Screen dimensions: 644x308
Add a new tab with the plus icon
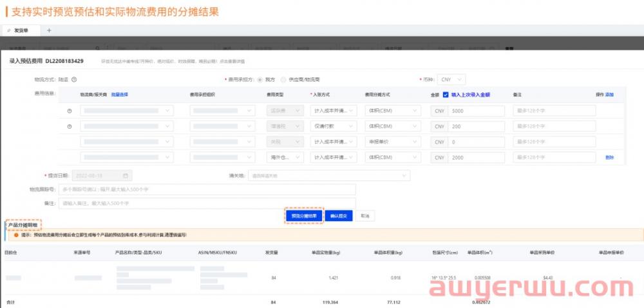pyautogui.click(x=50, y=30)
